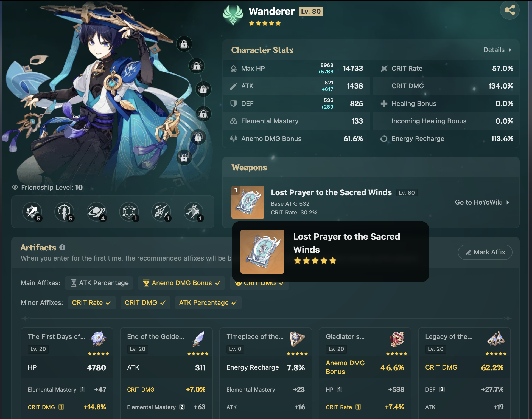This screenshot has height=419, width=532.
Task: Click the first talent icon with level 5
Action: (32, 212)
